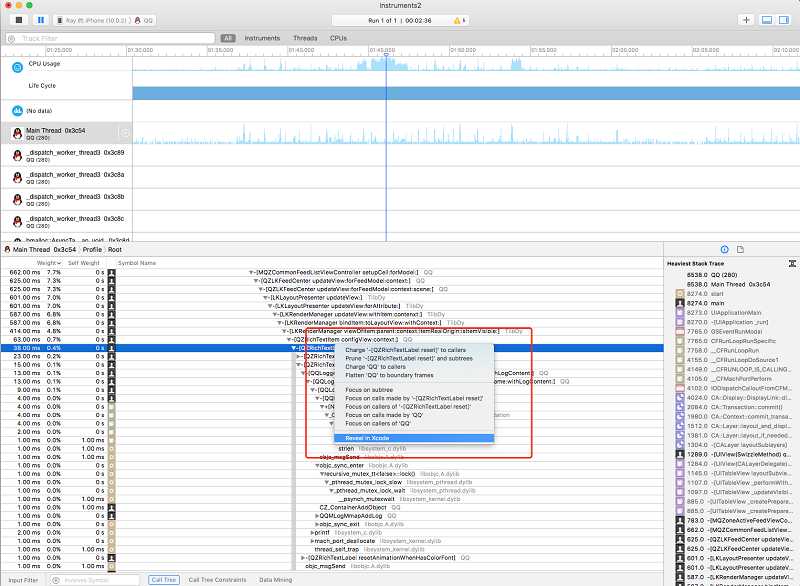Click the Root breadcrumb in detail bar

pyautogui.click(x=115, y=249)
